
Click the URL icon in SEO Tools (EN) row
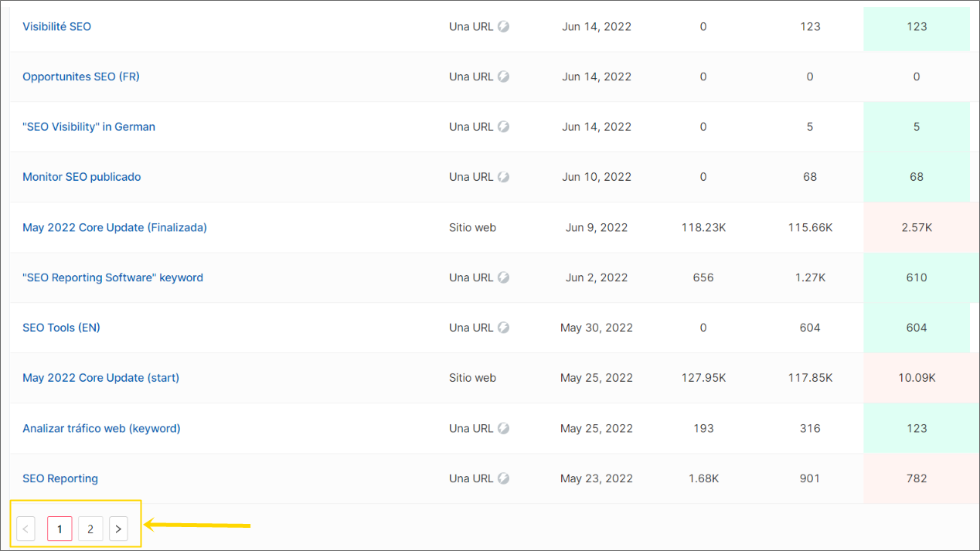click(503, 328)
